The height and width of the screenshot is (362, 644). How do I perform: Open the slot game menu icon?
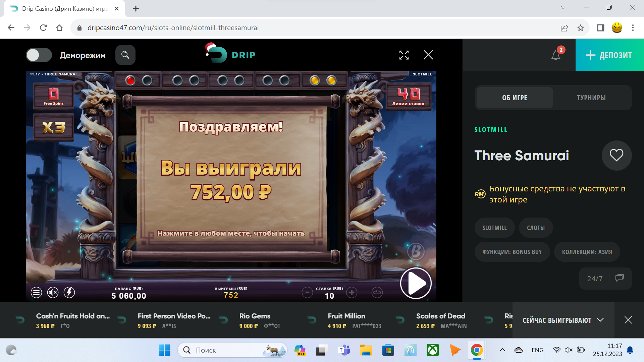(36, 292)
